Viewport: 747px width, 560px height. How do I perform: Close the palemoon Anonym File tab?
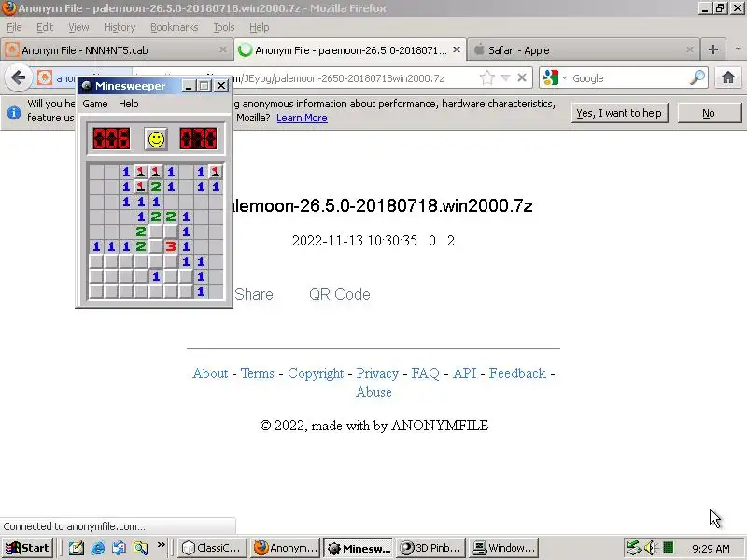point(457,49)
